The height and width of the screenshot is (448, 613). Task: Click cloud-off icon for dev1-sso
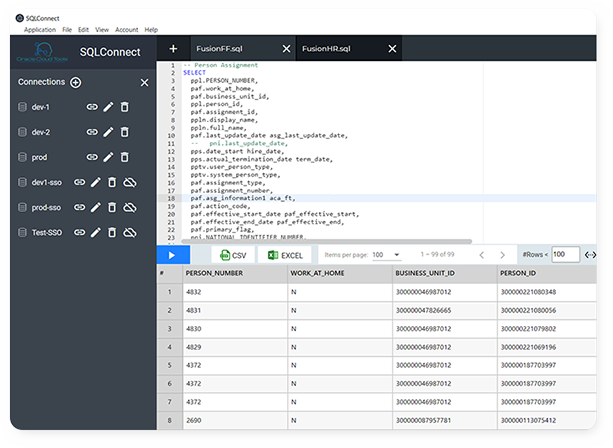click(130, 182)
